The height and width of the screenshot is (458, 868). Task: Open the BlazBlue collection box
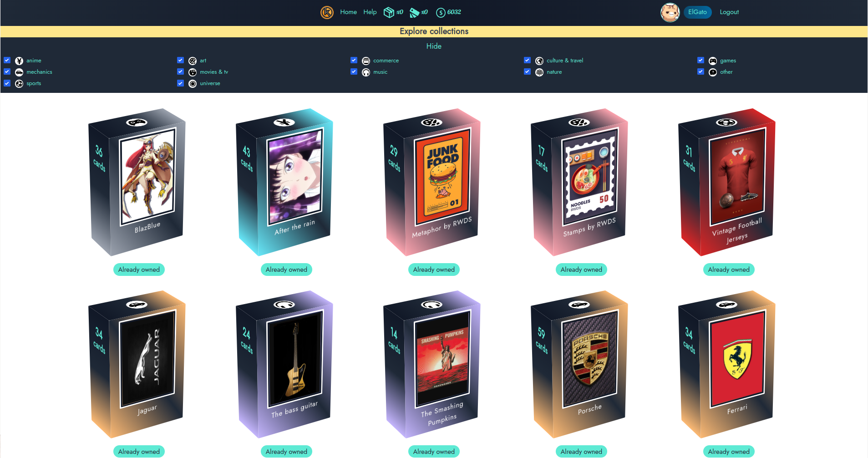point(137,182)
